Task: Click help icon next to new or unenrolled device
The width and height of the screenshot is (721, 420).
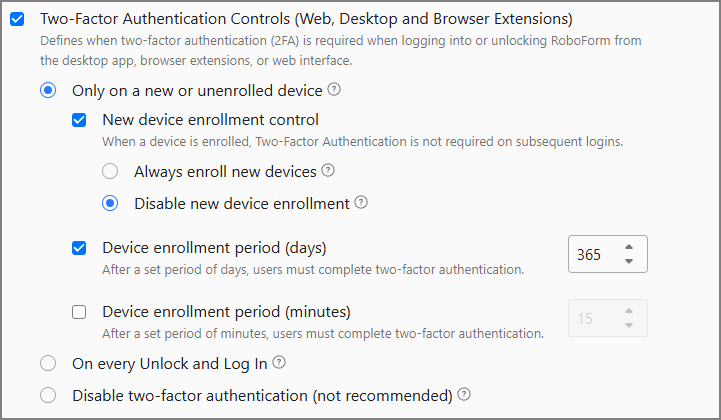Action: pyautogui.click(x=334, y=90)
